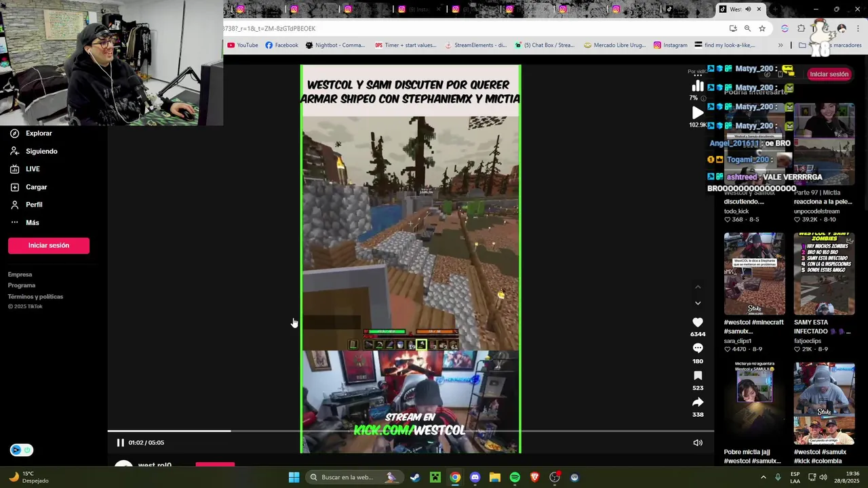Image resolution: width=868 pixels, height=488 pixels.
Task: Open Nightbot Commands bookmark
Action: pos(335,45)
